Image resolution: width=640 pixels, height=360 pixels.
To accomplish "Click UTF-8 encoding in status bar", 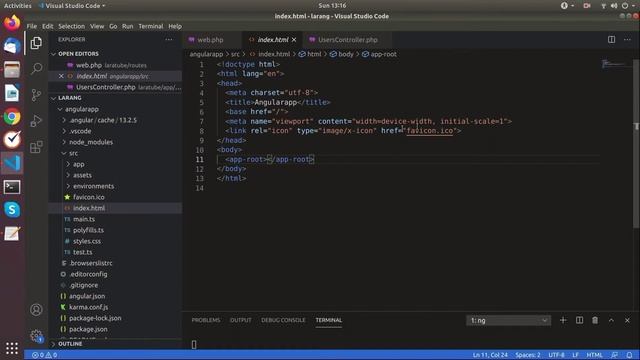I will (556, 355).
